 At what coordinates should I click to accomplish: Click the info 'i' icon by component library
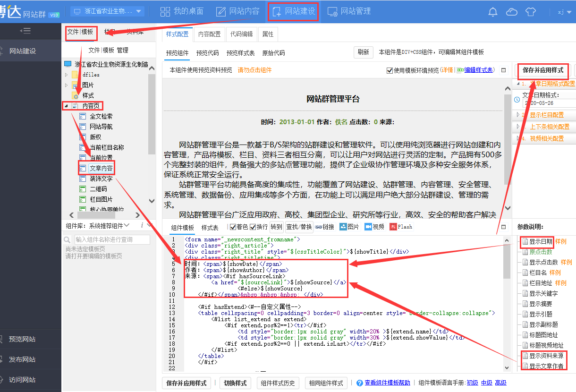click(142, 226)
